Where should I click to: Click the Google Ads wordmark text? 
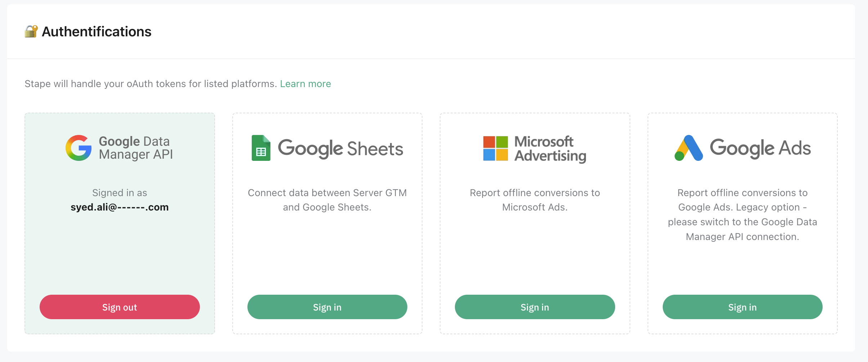point(760,148)
